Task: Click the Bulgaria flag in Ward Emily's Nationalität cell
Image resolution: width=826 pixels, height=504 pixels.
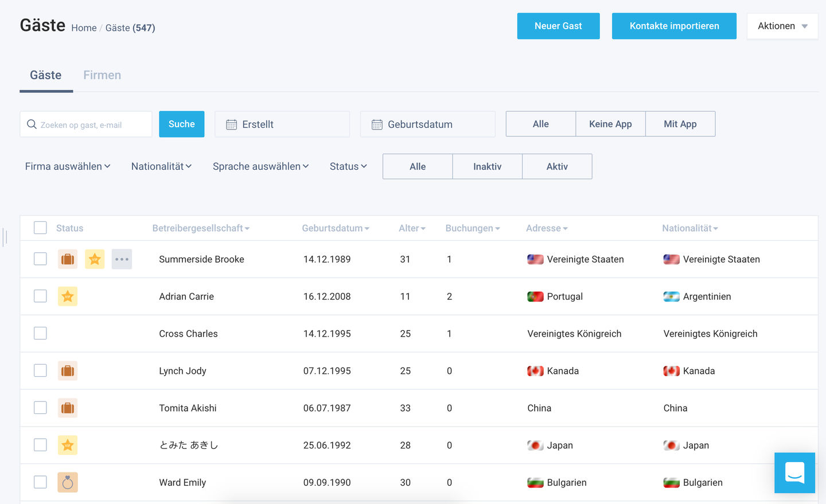Action: (671, 483)
